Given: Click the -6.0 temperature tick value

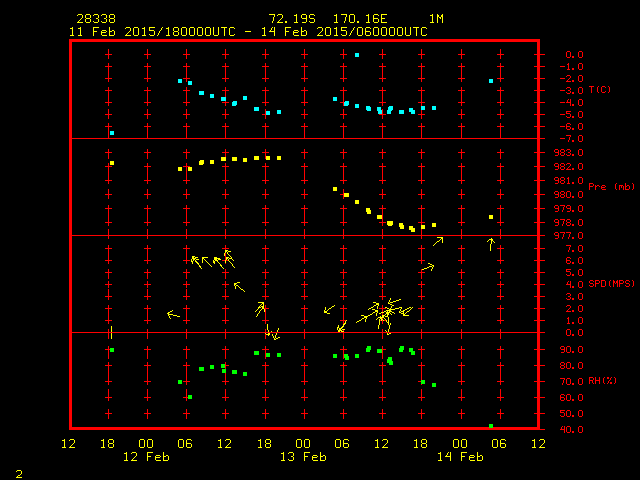Looking at the screenshot, I should tap(571, 127).
